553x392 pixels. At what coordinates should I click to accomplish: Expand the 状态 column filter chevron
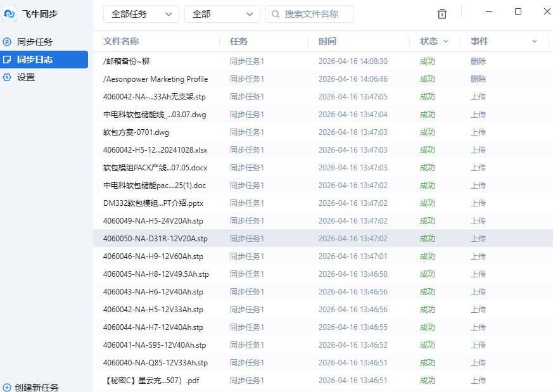coord(446,41)
